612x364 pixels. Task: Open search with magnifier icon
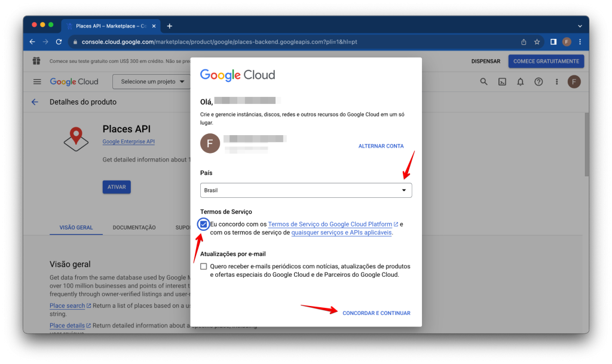(484, 81)
